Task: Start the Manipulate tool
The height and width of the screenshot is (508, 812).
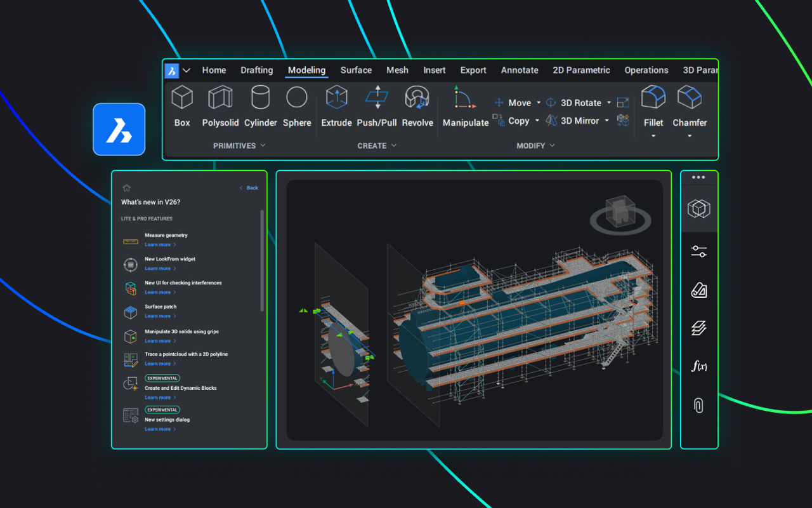Action: tap(466, 106)
